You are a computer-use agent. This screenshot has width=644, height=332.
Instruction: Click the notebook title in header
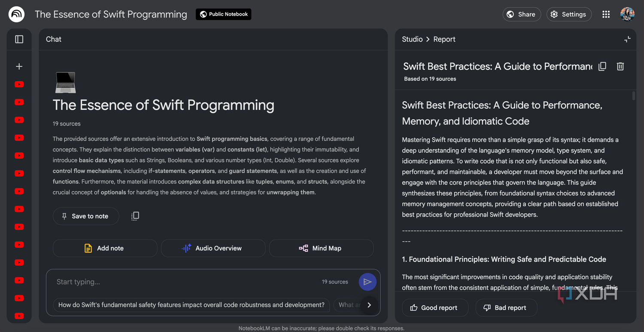pos(111,14)
